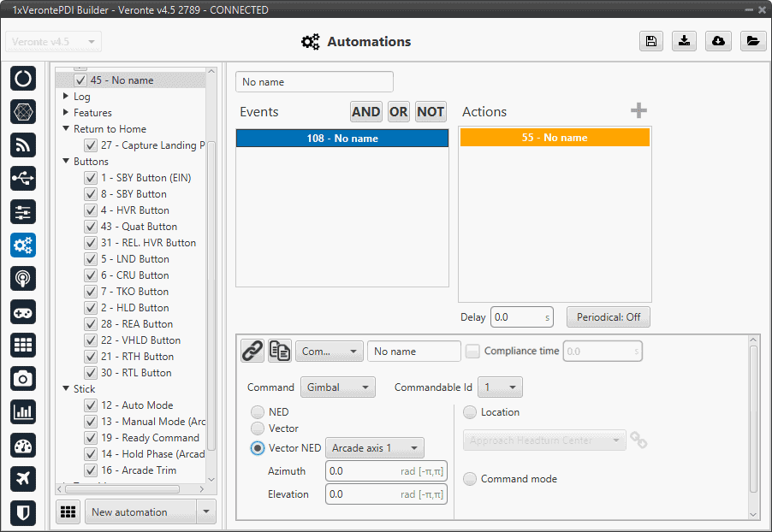Uncheck the 4 - HVR Button checkbox

click(x=91, y=210)
